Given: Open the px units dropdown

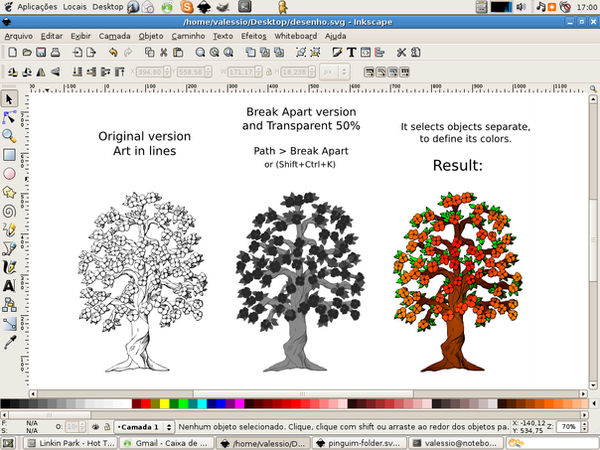Looking at the screenshot, I should (x=334, y=72).
